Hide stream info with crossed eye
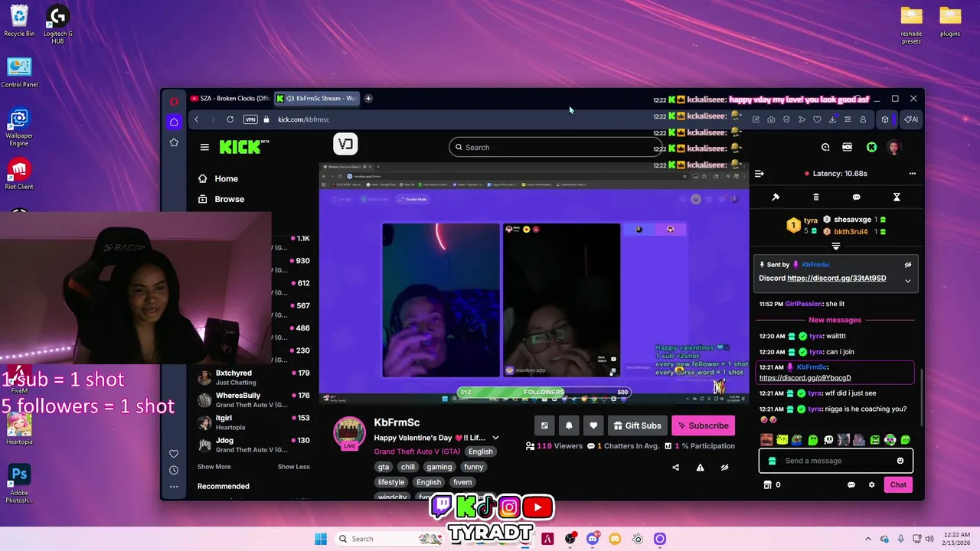 (724, 468)
